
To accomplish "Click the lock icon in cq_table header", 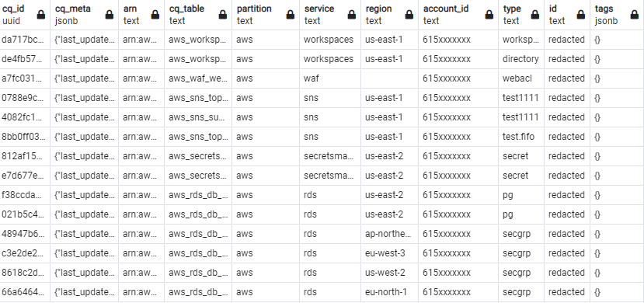I will [223, 15].
